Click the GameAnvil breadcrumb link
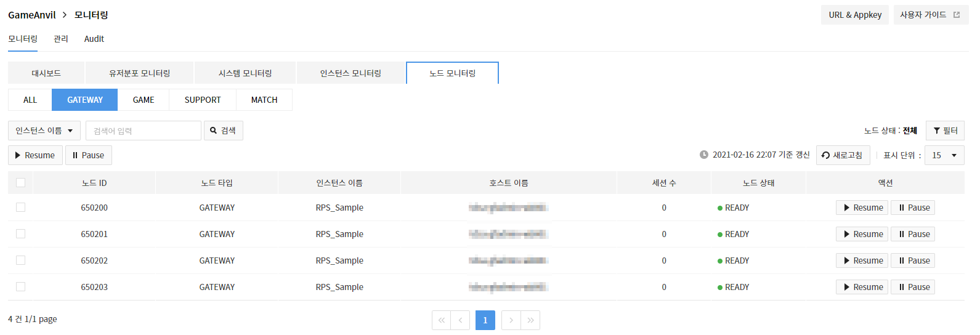Image resolution: width=980 pixels, height=335 pixels. pos(32,15)
